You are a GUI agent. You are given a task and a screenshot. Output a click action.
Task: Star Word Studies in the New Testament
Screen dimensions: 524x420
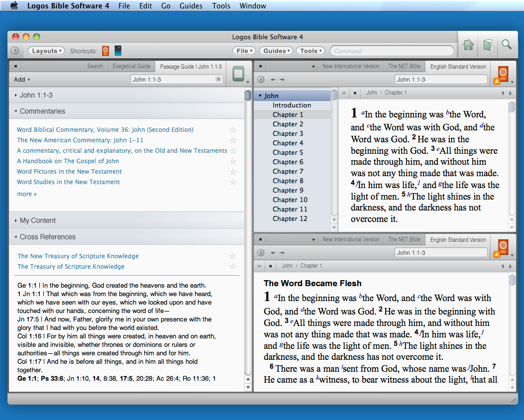point(233,182)
